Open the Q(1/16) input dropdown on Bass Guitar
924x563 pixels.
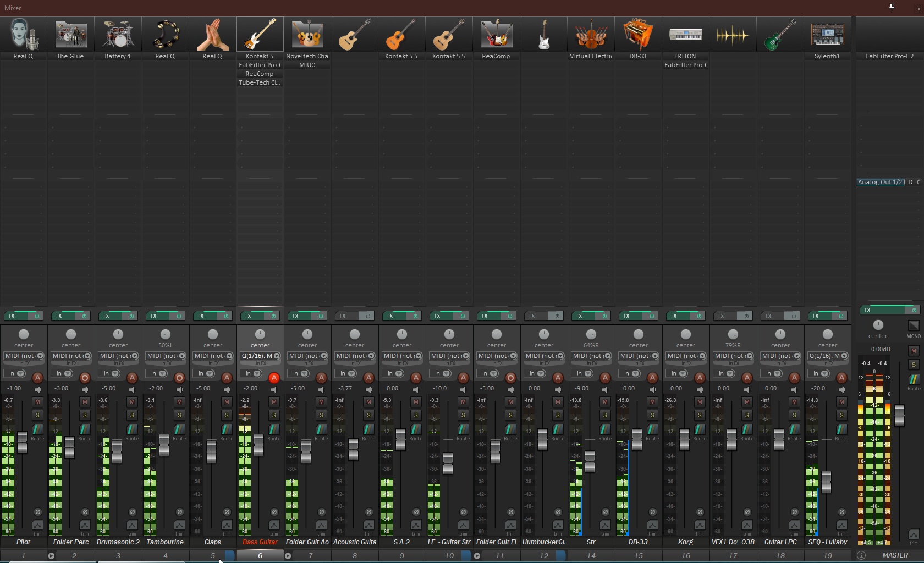260,356
